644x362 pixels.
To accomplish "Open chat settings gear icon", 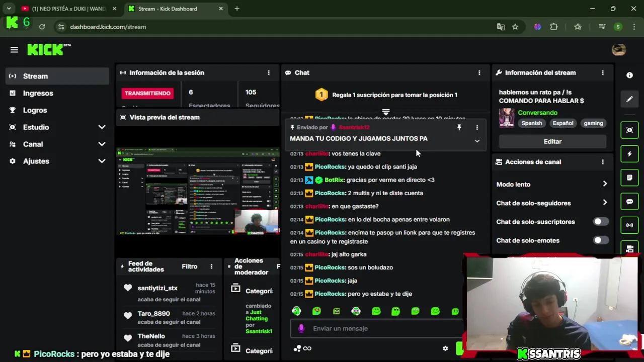I will pos(445,348).
